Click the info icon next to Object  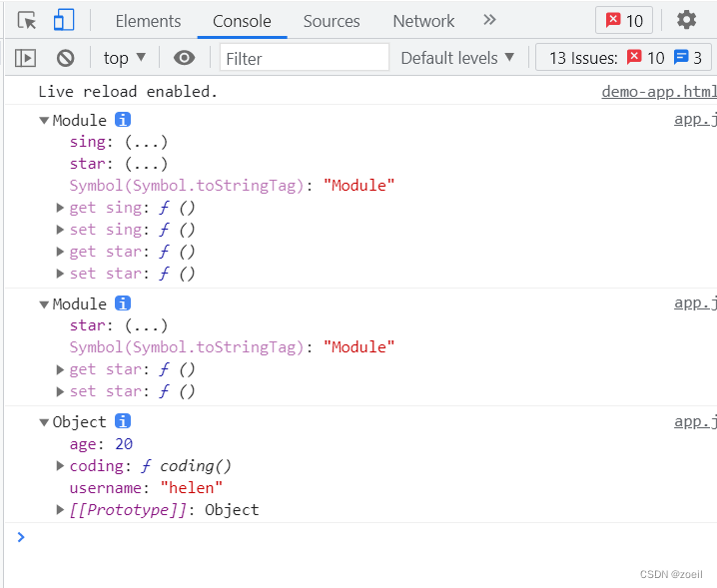tap(123, 421)
